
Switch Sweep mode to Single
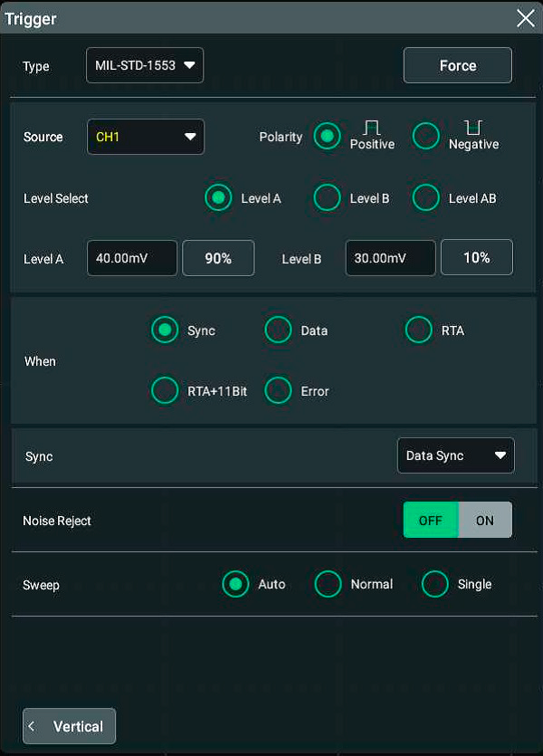(x=435, y=584)
